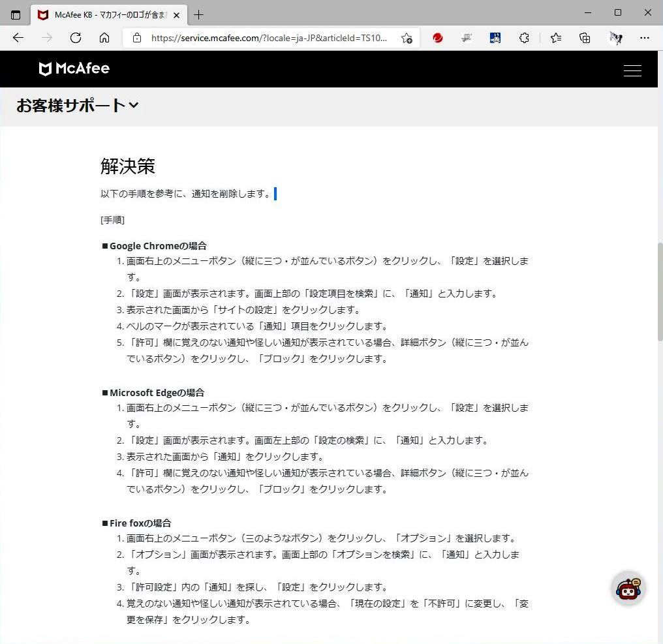Maximize the browser window
This screenshot has width=663, height=644.
[x=618, y=12]
